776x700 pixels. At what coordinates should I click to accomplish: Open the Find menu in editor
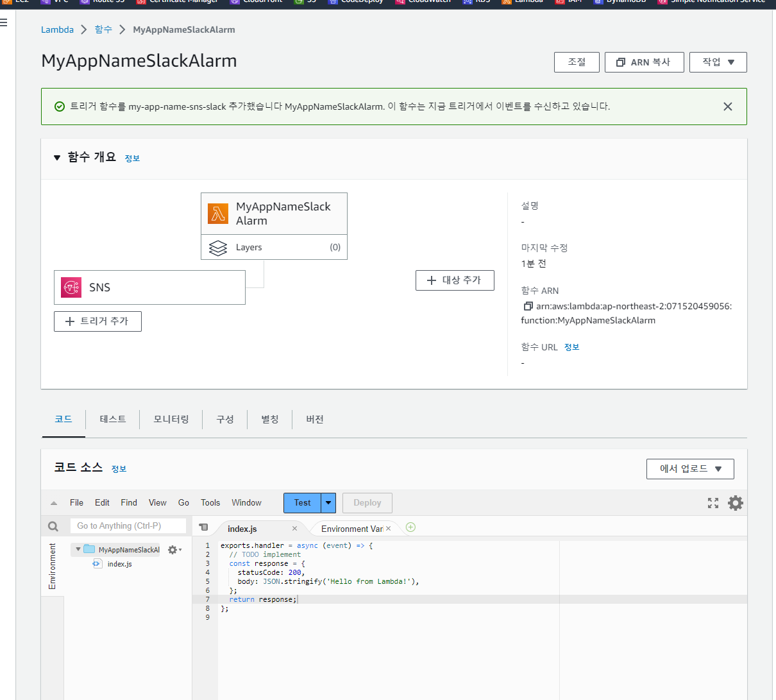(x=129, y=503)
